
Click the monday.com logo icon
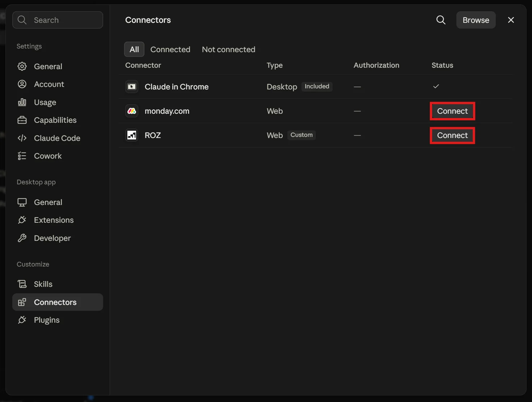coord(132,111)
